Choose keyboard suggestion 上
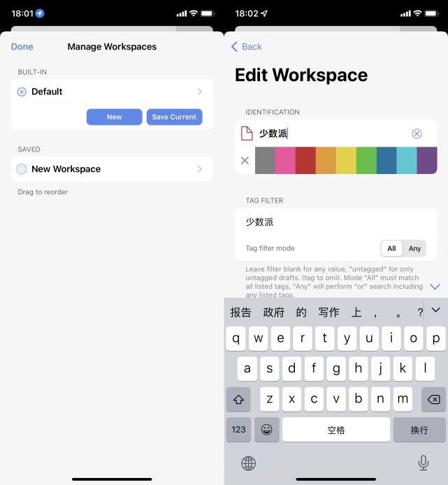448x485 pixels. (356, 312)
